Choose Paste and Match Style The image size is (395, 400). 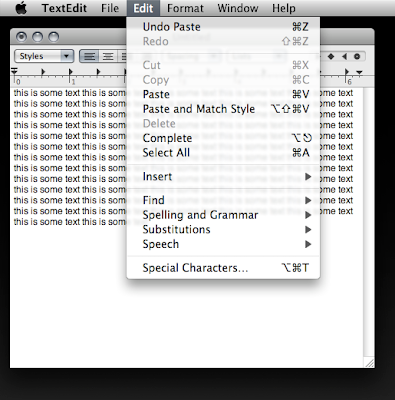[x=223, y=109]
